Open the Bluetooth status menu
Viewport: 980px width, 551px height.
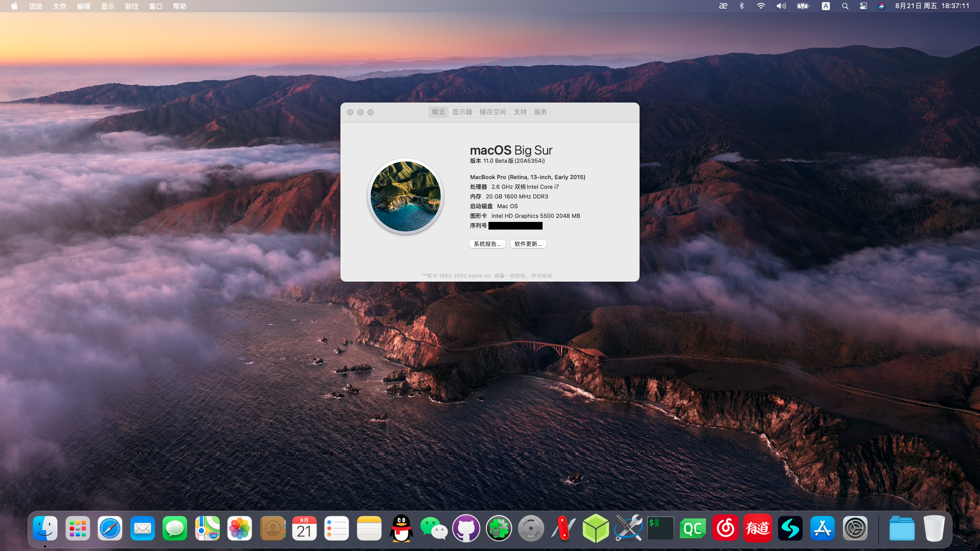742,6
